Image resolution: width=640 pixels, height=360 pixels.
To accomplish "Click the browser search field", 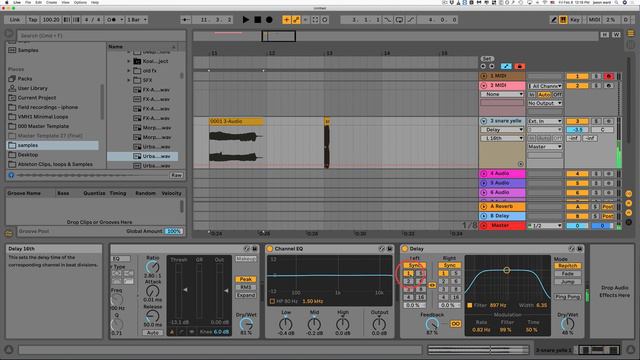I will click(101, 36).
